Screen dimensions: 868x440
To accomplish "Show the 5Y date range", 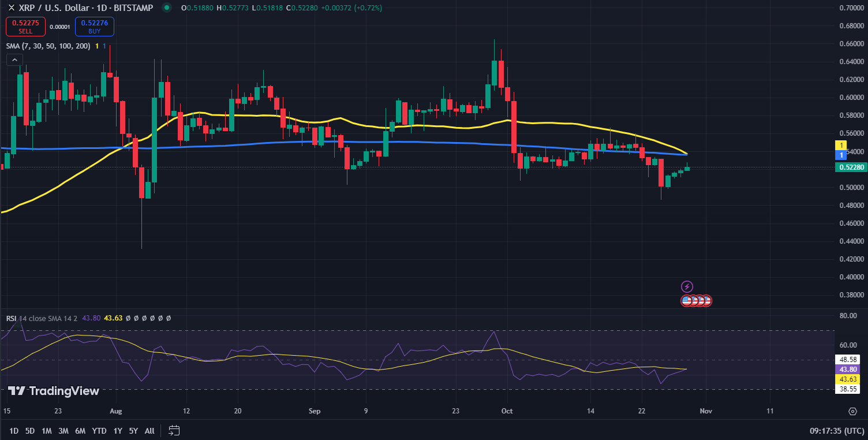I will [133, 430].
